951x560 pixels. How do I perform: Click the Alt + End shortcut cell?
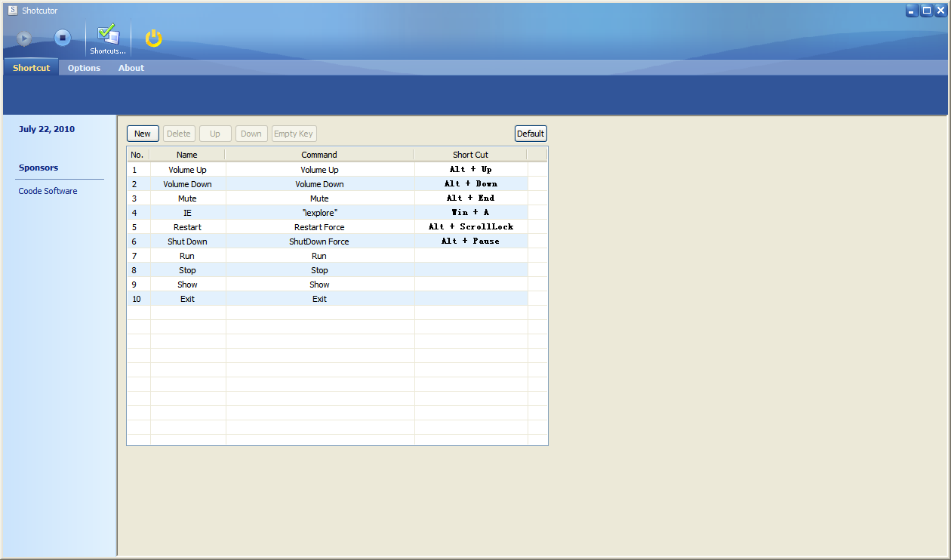[x=471, y=198]
